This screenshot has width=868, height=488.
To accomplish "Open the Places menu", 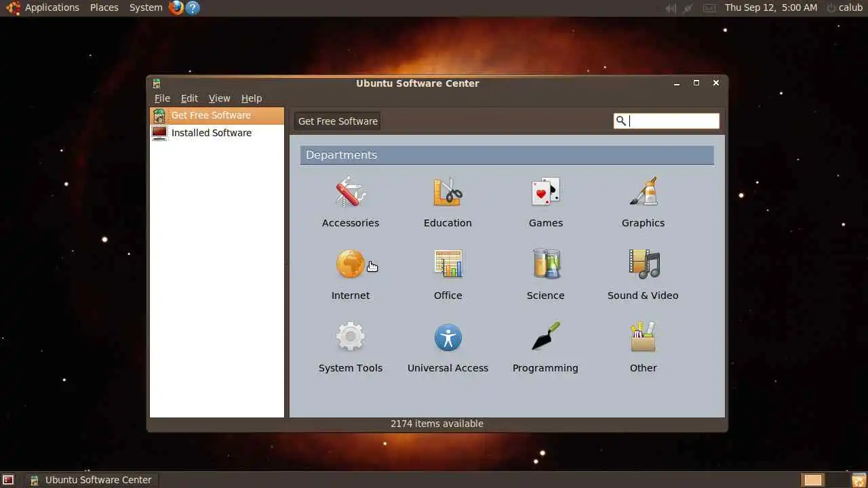I will coord(104,7).
